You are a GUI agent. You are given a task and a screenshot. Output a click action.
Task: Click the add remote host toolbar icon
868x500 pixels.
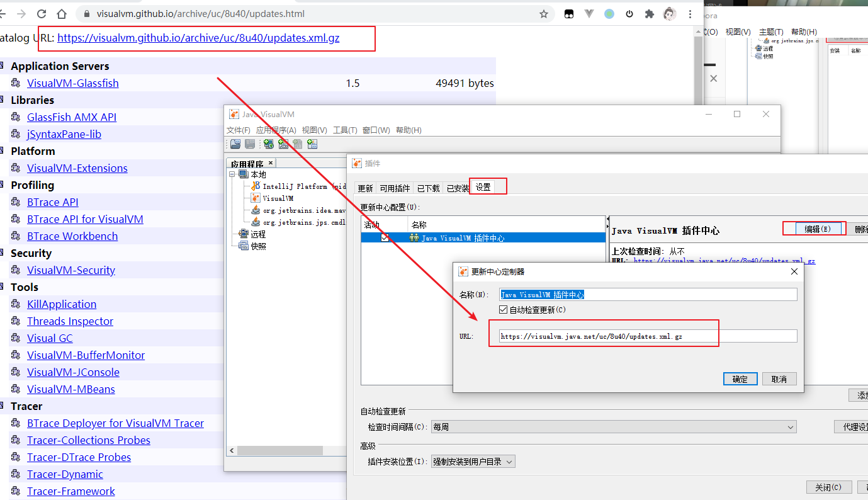tap(269, 144)
